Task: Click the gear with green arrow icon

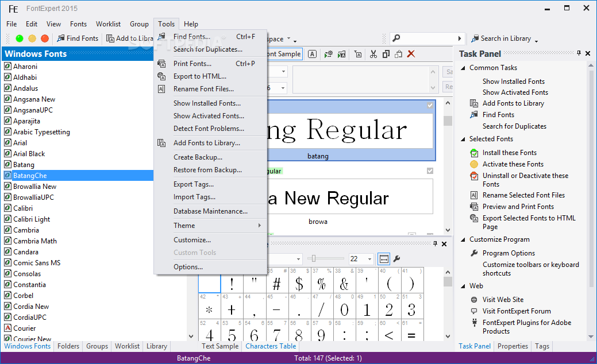Action: click(x=329, y=54)
